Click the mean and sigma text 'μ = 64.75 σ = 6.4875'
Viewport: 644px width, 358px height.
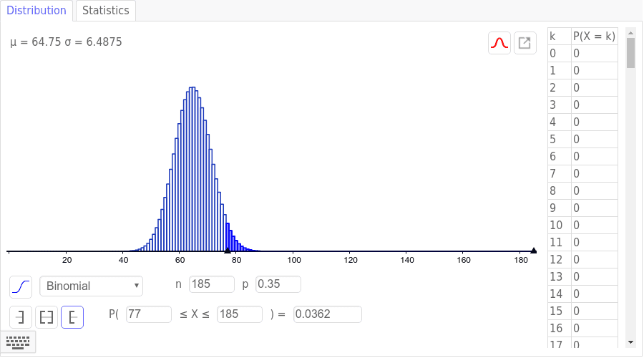pyautogui.click(x=66, y=42)
